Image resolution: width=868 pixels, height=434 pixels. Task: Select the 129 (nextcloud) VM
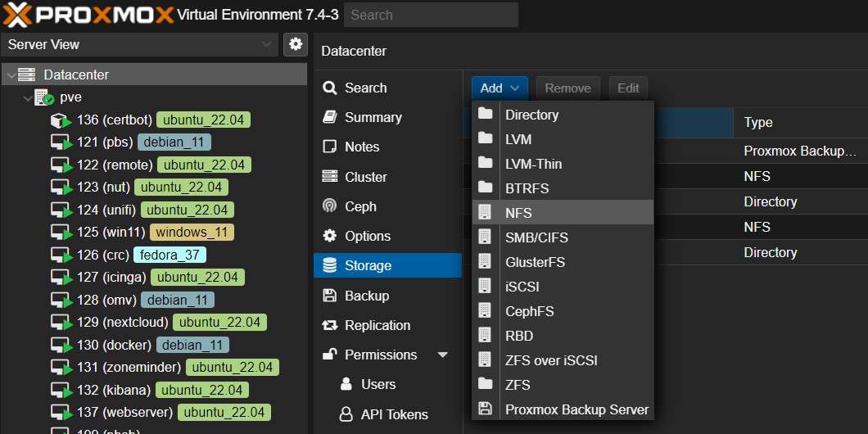pos(135,322)
